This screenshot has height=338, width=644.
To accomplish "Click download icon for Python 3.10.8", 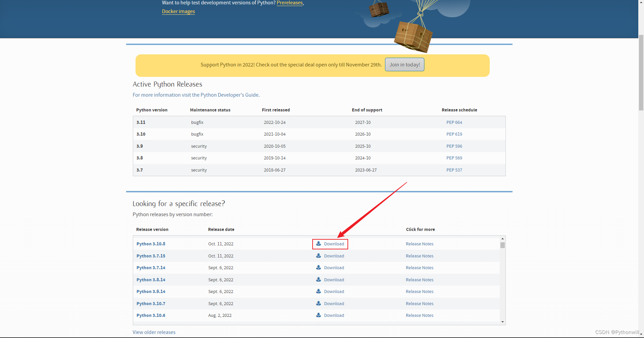I will tap(319, 244).
